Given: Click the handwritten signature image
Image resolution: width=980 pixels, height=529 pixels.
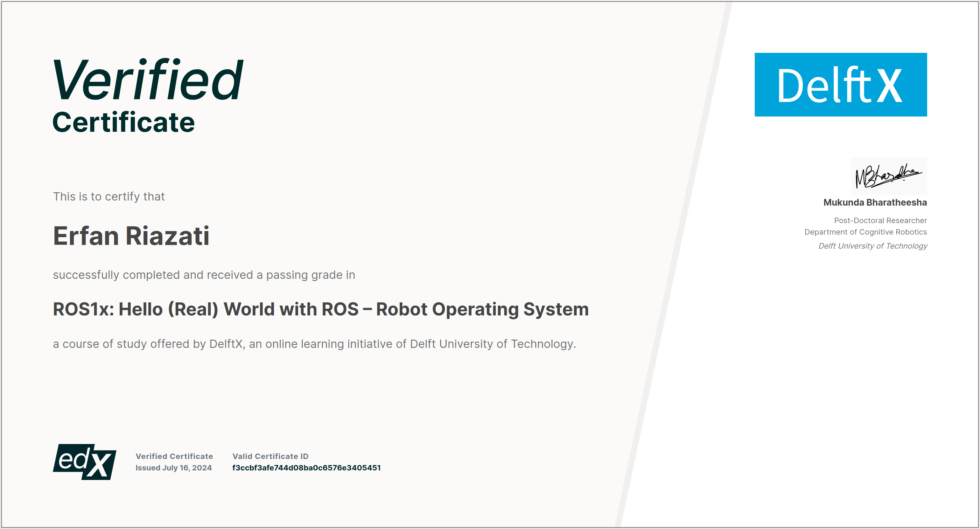Looking at the screenshot, I should click(x=889, y=176).
